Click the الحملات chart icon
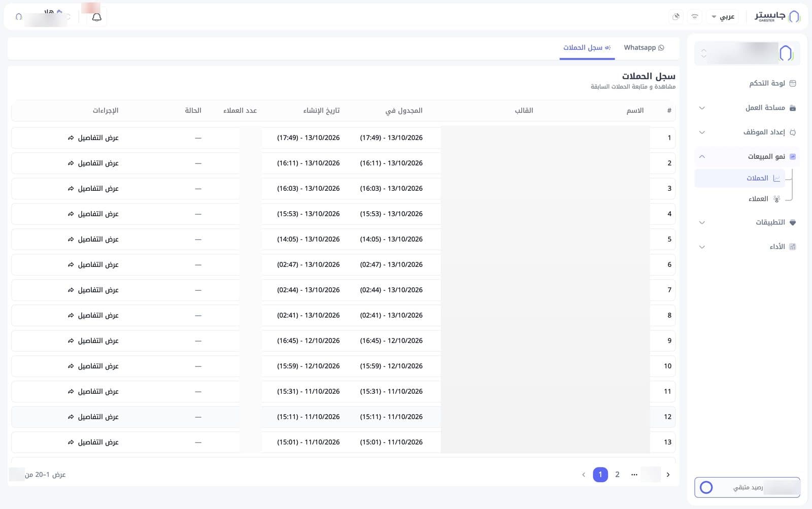Image resolution: width=812 pixels, height=509 pixels. 776,178
